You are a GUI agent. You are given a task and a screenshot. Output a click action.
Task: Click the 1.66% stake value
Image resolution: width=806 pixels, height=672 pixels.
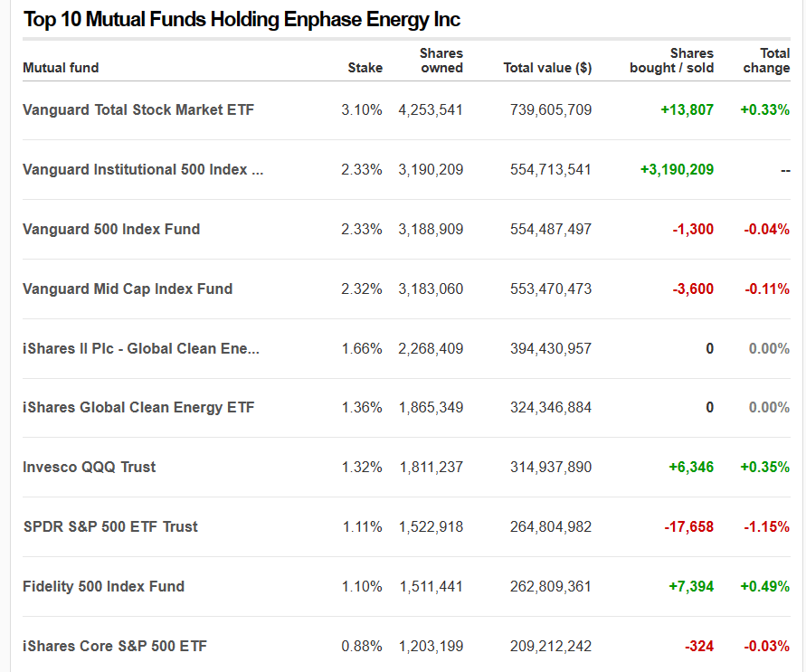point(362,348)
